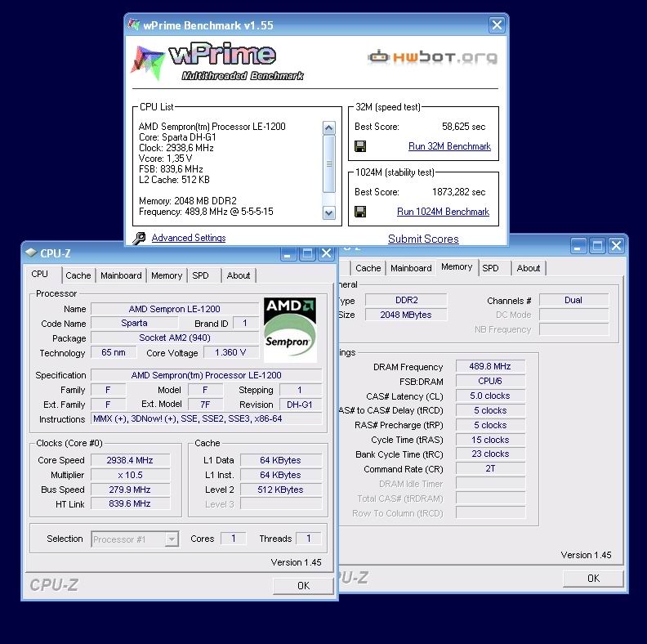Viewport: 647px width, 644px height.
Task: Switch to Mainboard tab in front CPU-Z
Action: coord(121,275)
